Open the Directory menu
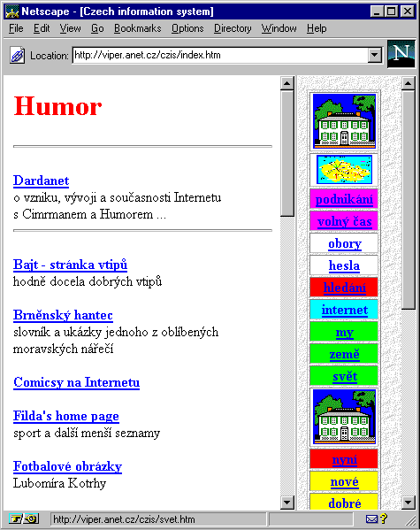This screenshot has width=420, height=530. click(x=233, y=28)
